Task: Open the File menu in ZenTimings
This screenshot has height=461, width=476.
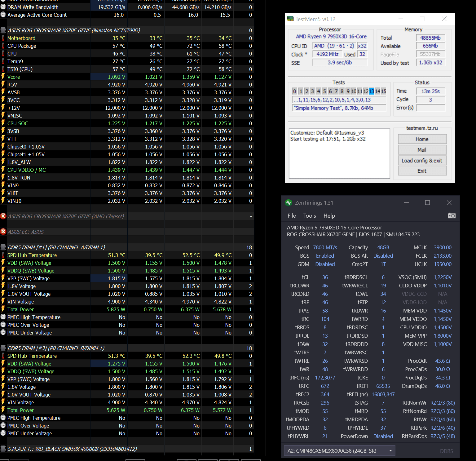Action: [292, 216]
